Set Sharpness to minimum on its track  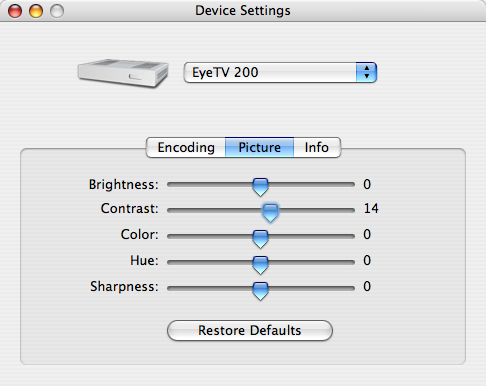coord(169,288)
